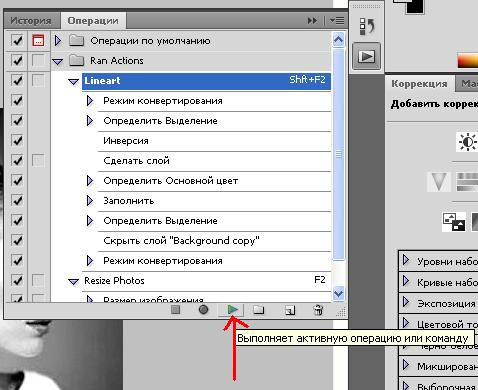Collapse the Resize Photos action
The height and width of the screenshot is (390, 478).
(73, 282)
